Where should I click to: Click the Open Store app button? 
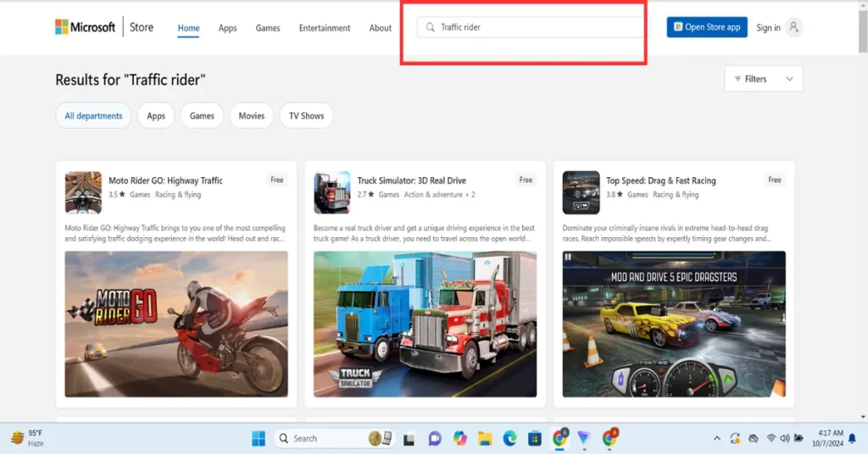point(706,27)
